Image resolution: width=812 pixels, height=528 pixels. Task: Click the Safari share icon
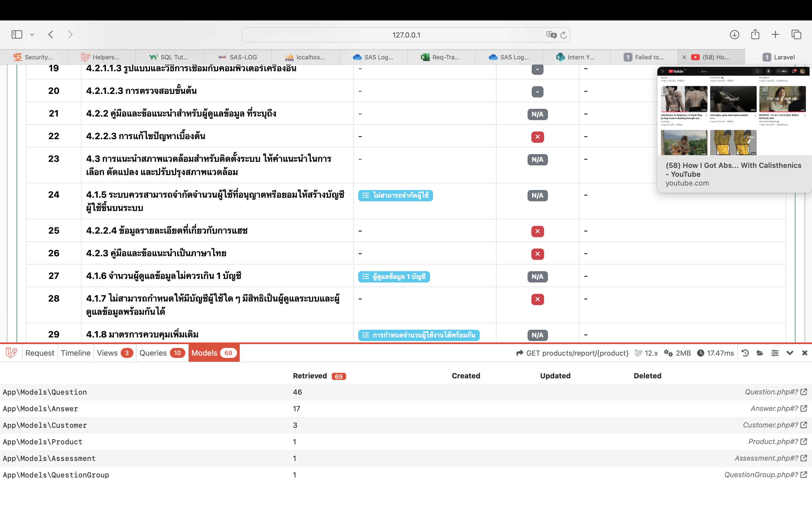(x=755, y=35)
